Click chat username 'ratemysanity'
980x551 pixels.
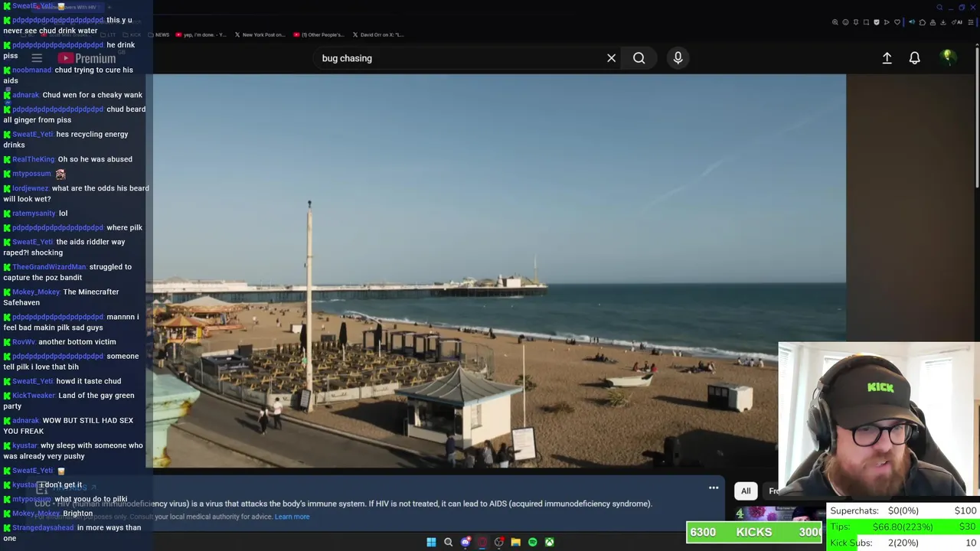[34, 214]
